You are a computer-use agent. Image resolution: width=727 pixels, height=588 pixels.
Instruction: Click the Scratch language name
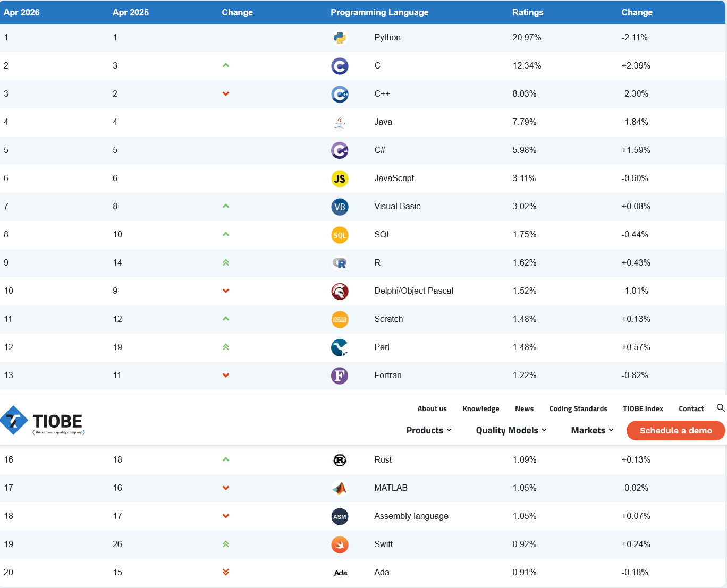[388, 319]
